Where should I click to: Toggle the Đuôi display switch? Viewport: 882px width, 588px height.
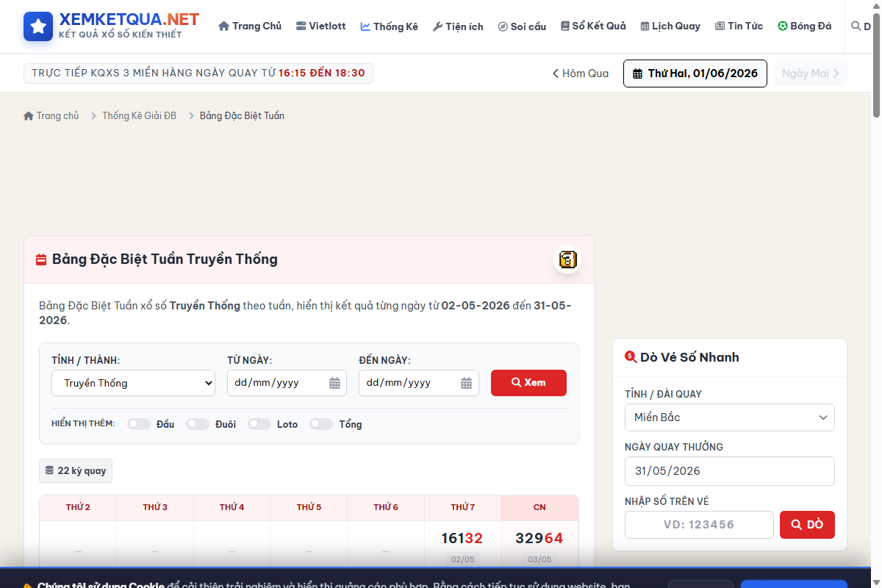pos(198,424)
